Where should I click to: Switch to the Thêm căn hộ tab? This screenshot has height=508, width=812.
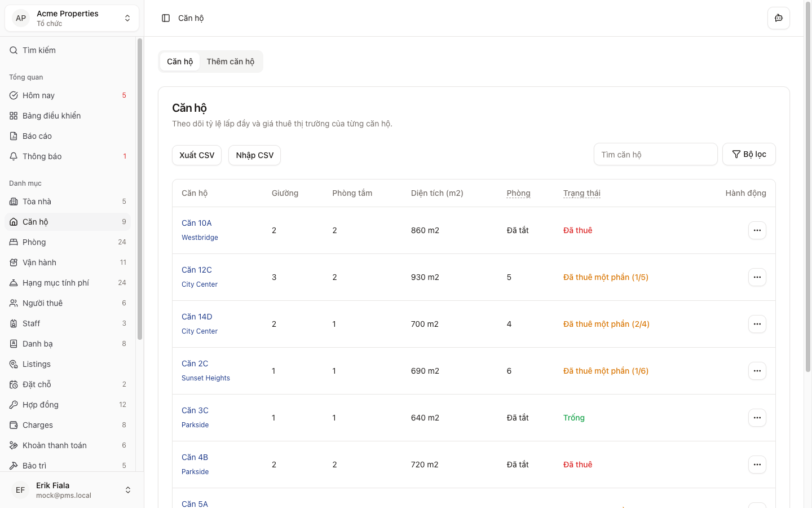230,62
